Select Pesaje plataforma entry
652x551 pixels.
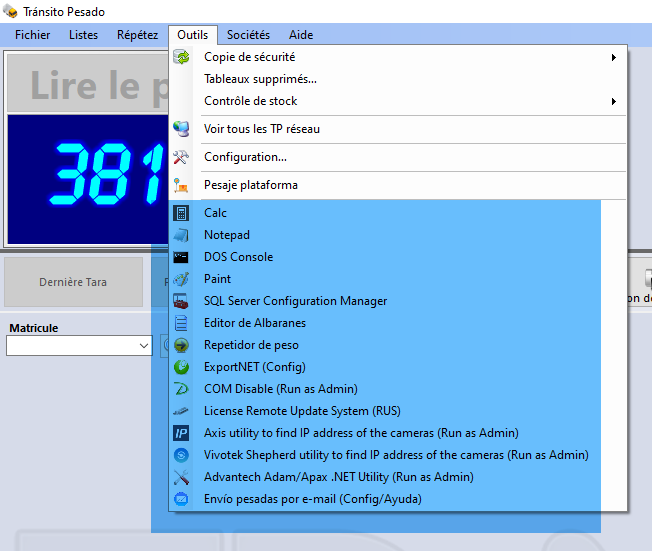pos(398,185)
